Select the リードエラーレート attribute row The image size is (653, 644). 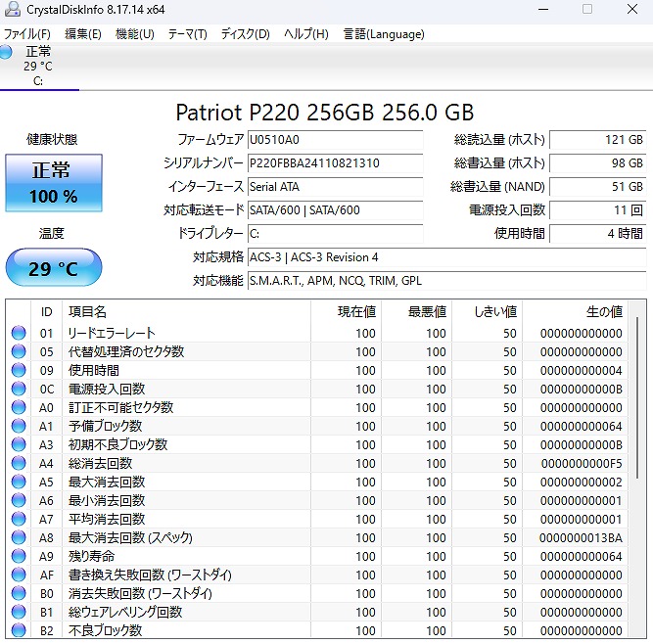(x=317, y=333)
